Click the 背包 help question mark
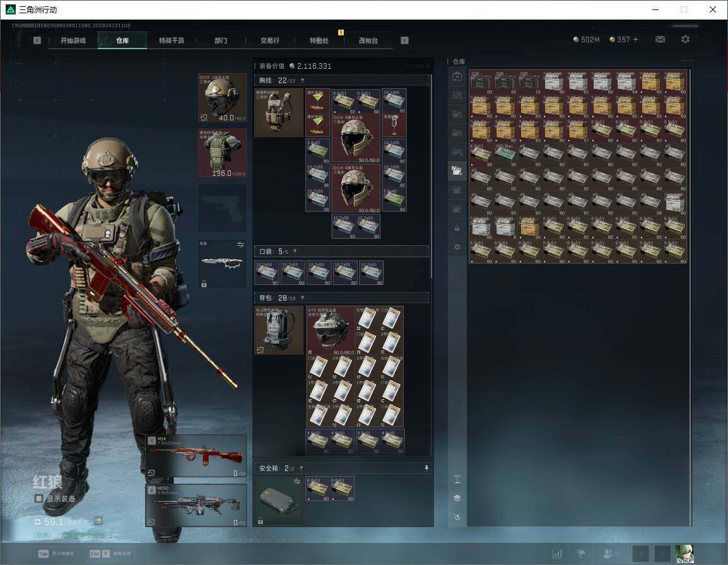728x565 pixels. pos(302,298)
